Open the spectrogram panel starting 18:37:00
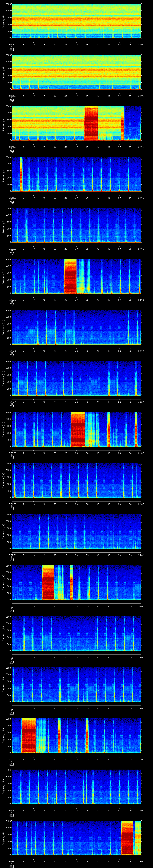This screenshot has height=868, width=153. tap(77, 787)
